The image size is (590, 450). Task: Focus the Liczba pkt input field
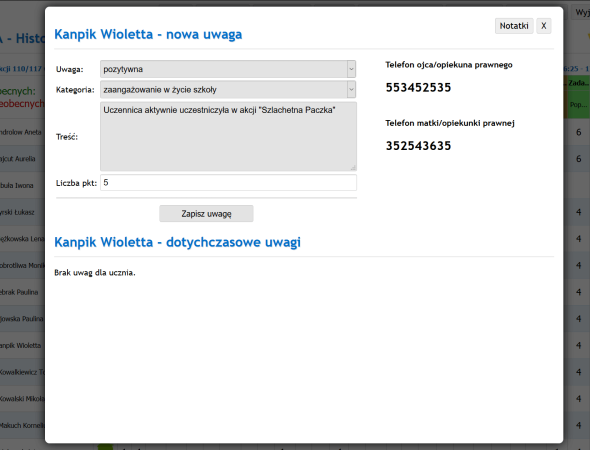(x=228, y=183)
